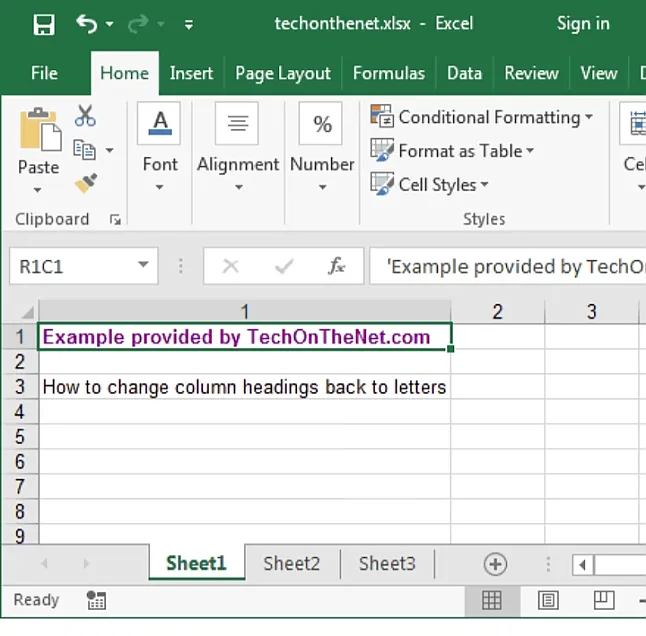Click previous sheet navigation arrow
Viewport: 646px width, 636px height.
click(44, 563)
